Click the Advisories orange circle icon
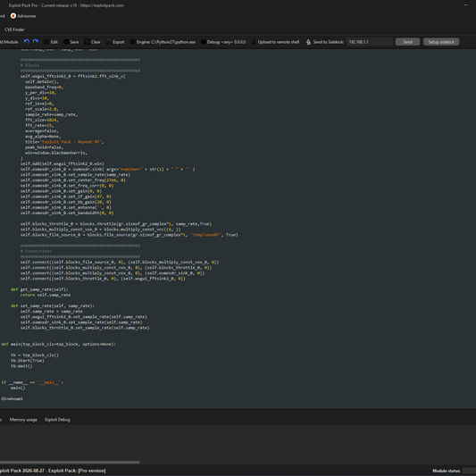This screenshot has width=476, height=476. pyautogui.click(x=13, y=16)
